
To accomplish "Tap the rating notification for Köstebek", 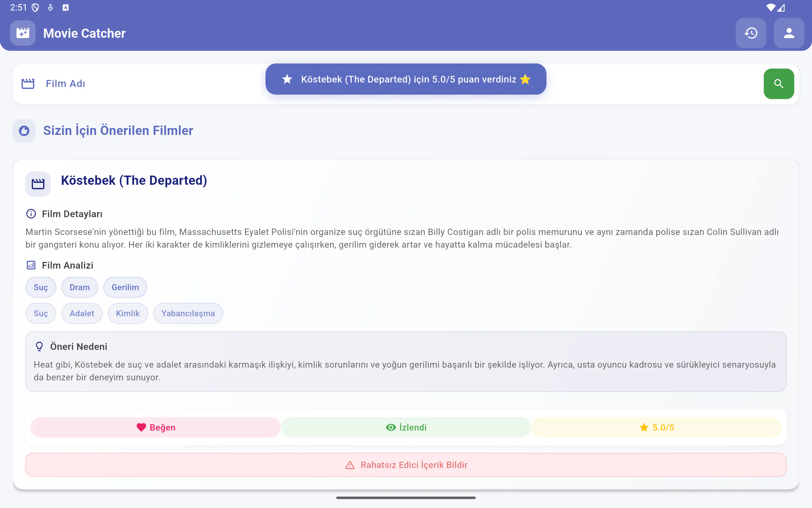I will click(x=406, y=79).
